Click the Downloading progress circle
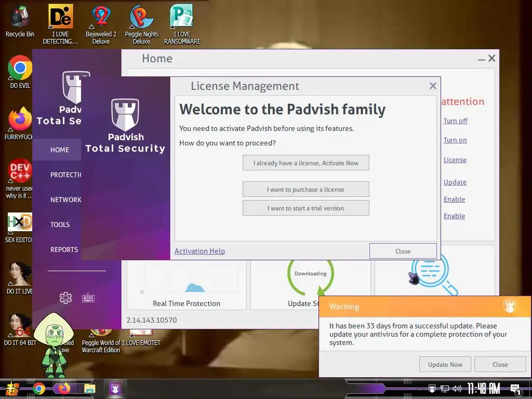Screen dimensions: 532x399 click(x=311, y=275)
